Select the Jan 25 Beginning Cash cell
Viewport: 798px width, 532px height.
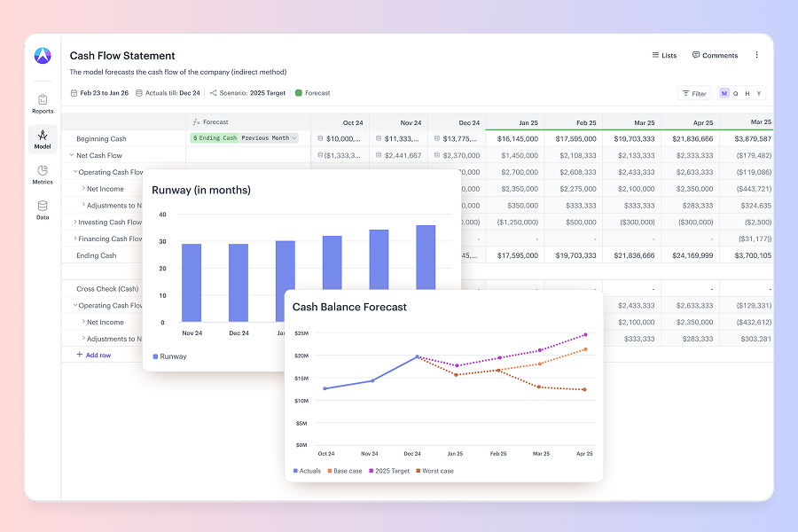[x=515, y=138]
